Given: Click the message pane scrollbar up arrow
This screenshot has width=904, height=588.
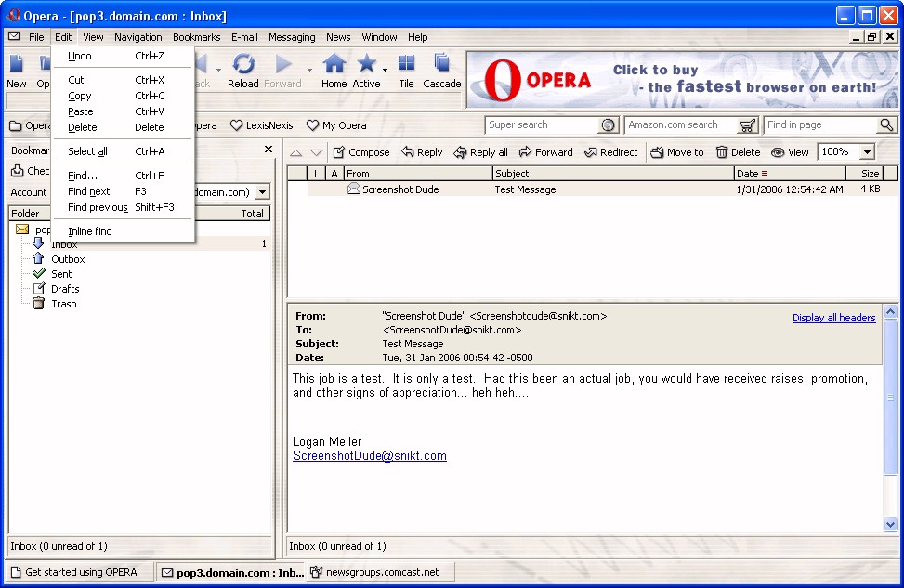Looking at the screenshot, I should point(890,312).
